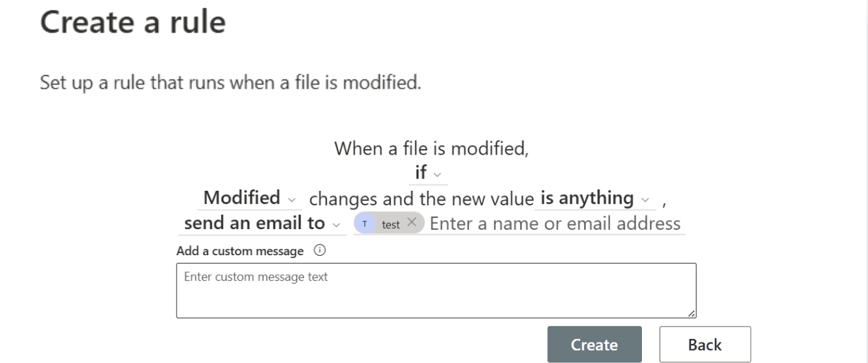The width and height of the screenshot is (868, 363).
Task: Click the "Add a custom message" label
Action: pyautogui.click(x=239, y=251)
